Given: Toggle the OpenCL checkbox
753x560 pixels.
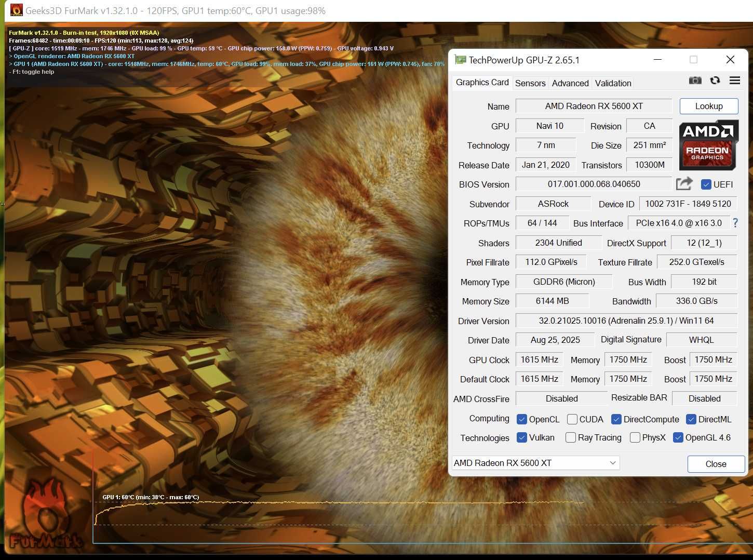Looking at the screenshot, I should coord(522,419).
